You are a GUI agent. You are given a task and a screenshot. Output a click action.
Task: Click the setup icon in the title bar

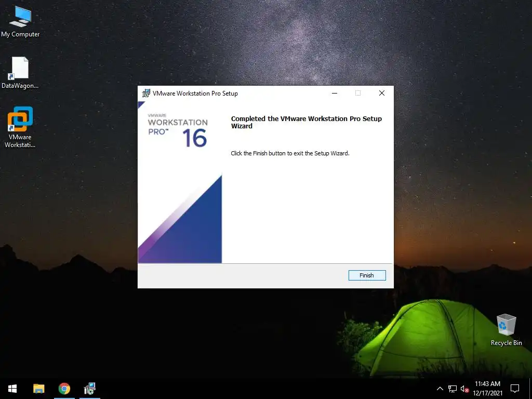pos(146,93)
